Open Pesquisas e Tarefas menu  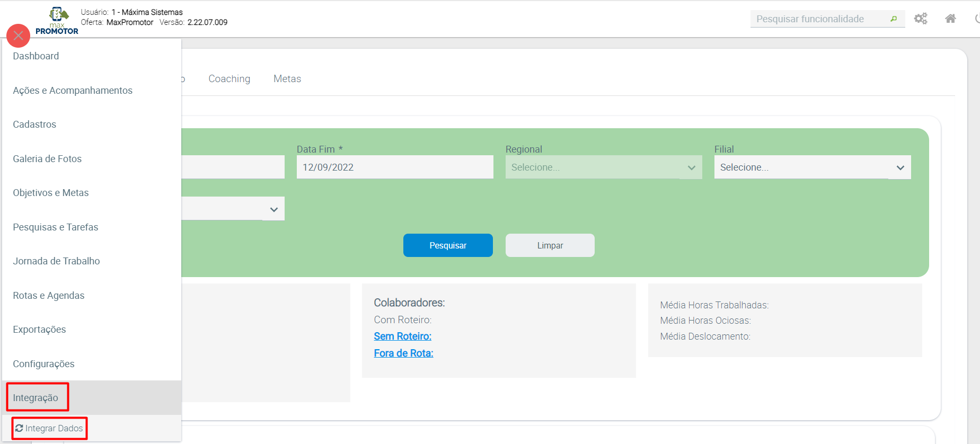[x=92, y=227]
